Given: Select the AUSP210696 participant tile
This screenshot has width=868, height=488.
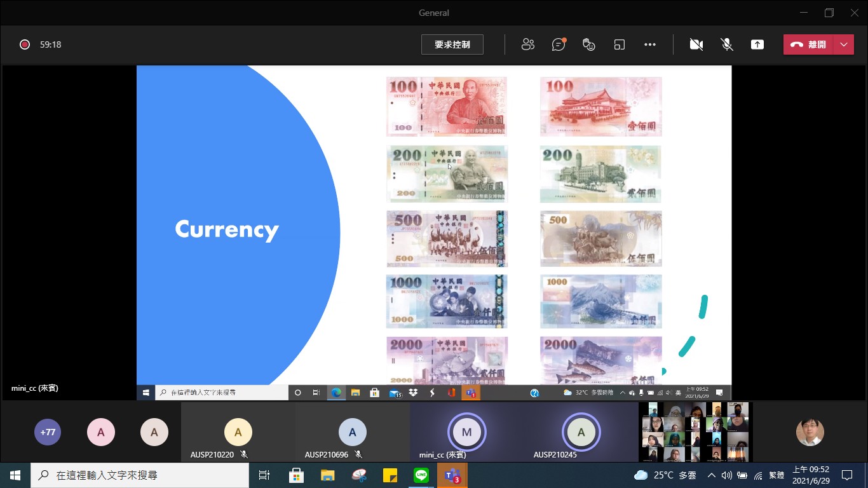Looking at the screenshot, I should 353,432.
